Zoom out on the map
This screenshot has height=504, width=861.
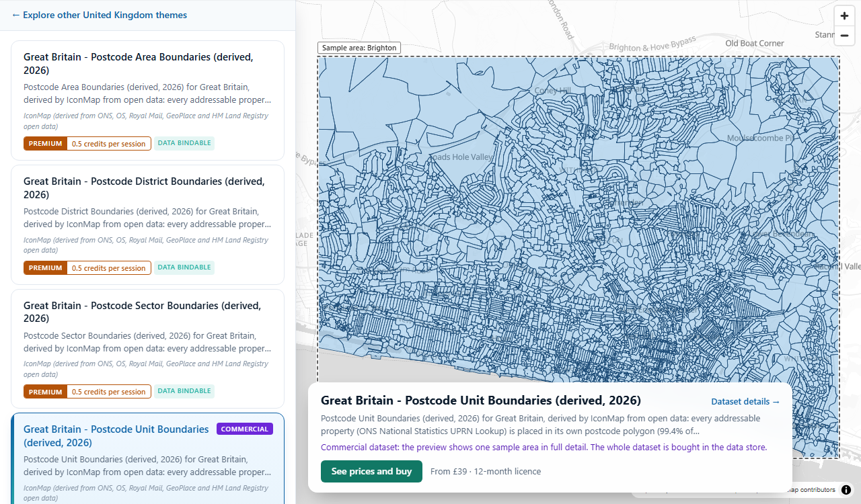tap(844, 36)
